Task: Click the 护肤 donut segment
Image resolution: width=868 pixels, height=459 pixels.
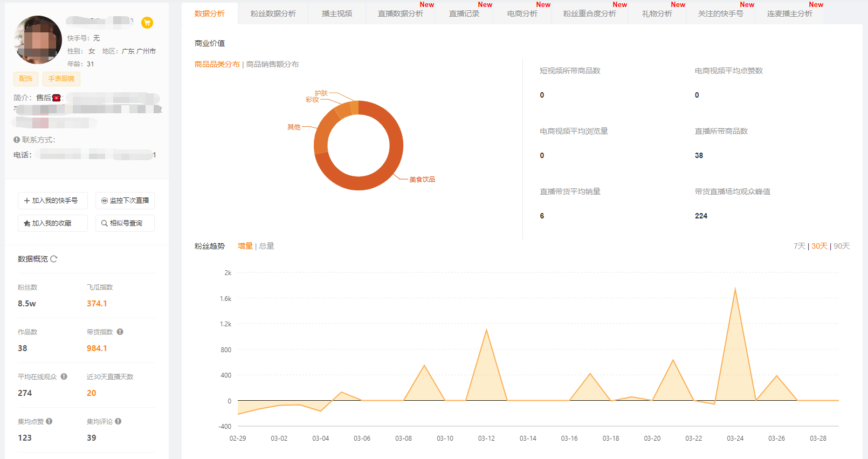Action: tap(354, 107)
